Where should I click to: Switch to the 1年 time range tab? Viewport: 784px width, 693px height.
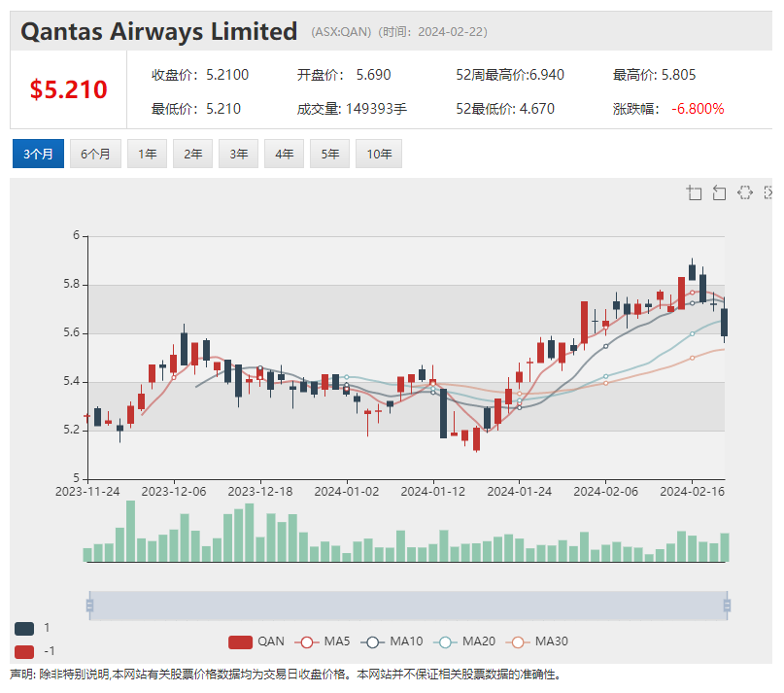pyautogui.click(x=147, y=153)
